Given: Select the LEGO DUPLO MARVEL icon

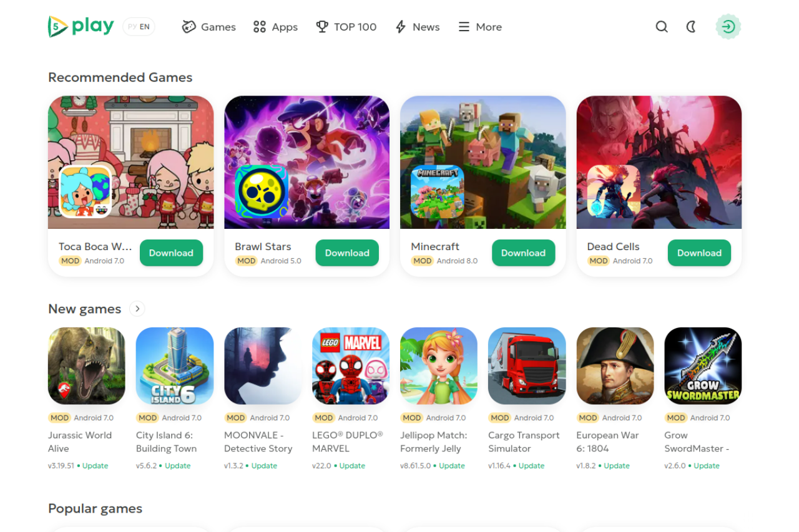Looking at the screenshot, I should (x=351, y=366).
